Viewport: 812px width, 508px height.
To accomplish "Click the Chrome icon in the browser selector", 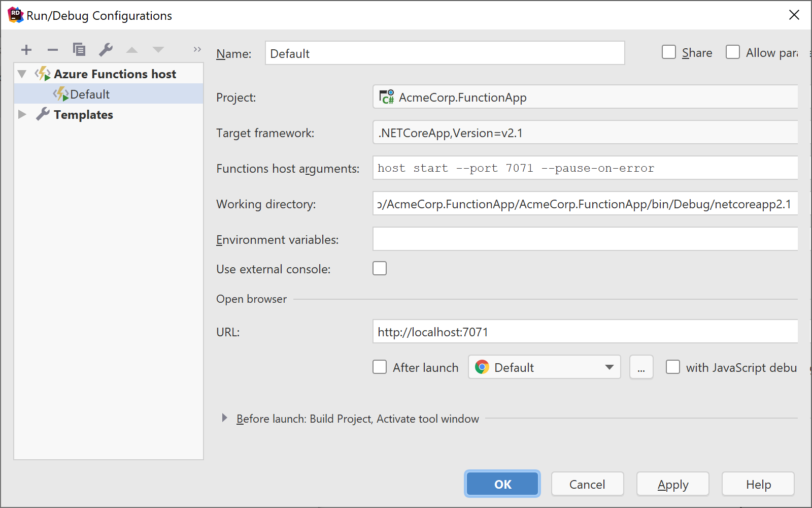I will pos(482,367).
